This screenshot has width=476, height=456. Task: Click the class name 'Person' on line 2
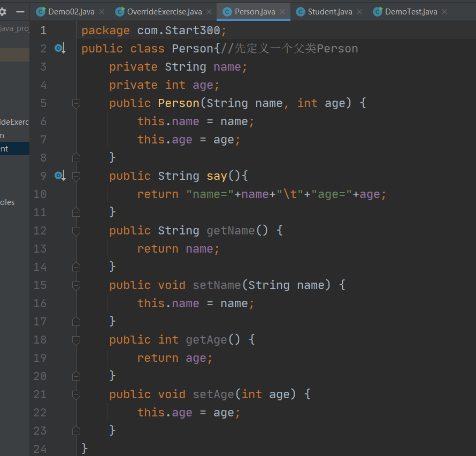[x=193, y=49]
